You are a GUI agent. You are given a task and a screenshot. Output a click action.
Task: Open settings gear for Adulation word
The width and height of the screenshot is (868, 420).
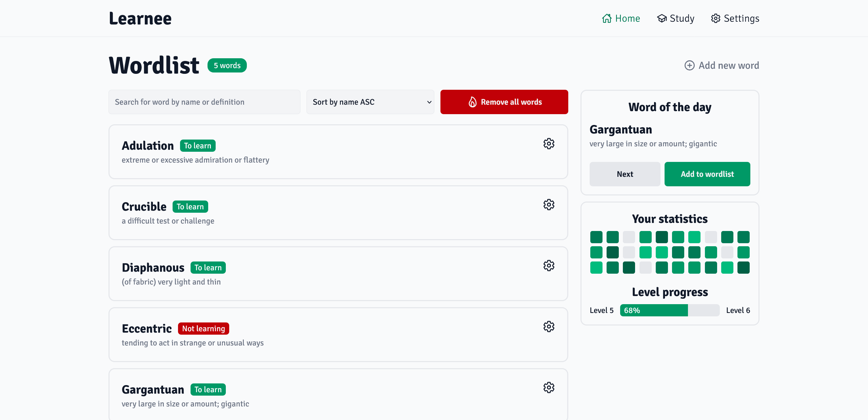click(x=549, y=144)
